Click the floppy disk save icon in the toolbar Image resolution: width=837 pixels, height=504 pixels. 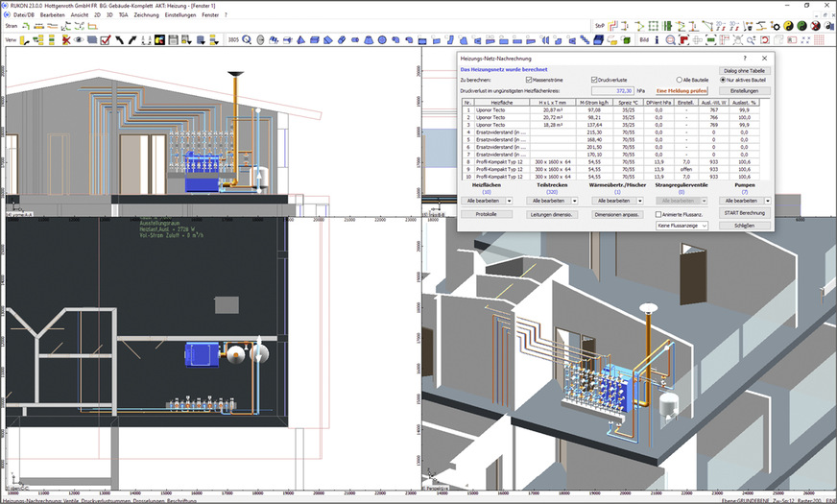tap(173, 40)
